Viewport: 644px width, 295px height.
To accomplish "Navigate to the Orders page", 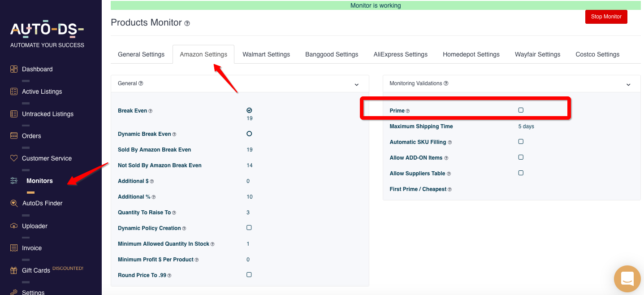I will click(x=31, y=136).
